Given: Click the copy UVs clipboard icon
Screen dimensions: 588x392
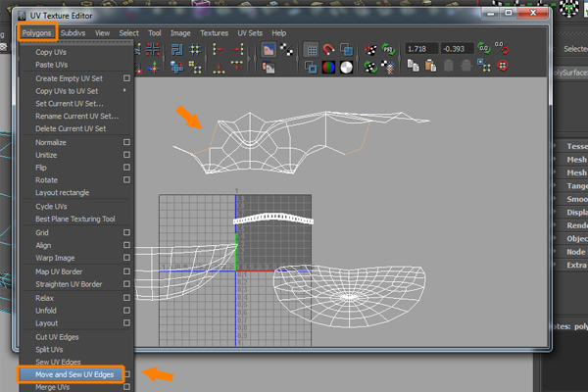Looking at the screenshot, I should click(413, 67).
